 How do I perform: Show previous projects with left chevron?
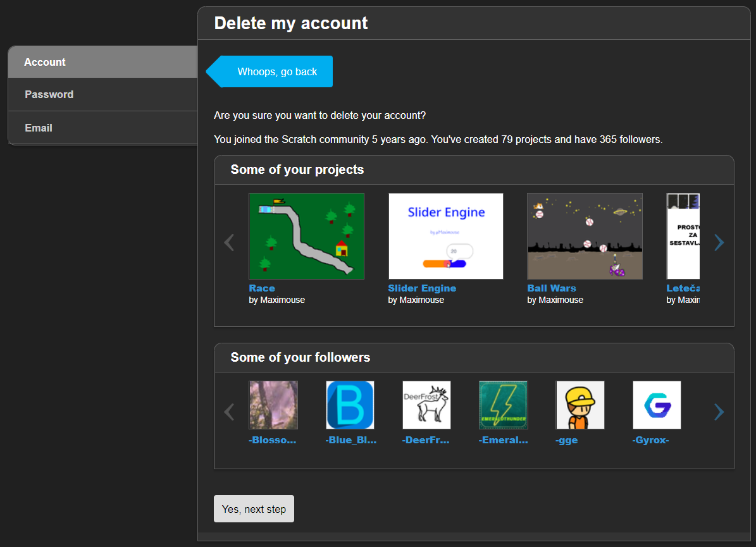(230, 242)
